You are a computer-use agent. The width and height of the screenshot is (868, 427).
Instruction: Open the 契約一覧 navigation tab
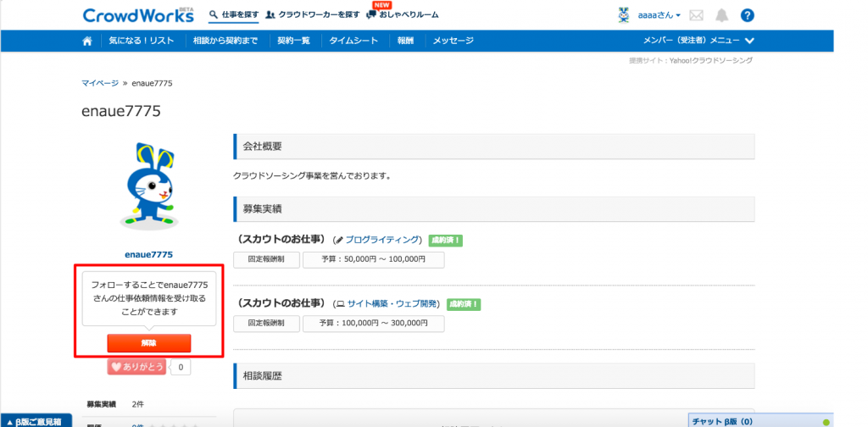[296, 41]
